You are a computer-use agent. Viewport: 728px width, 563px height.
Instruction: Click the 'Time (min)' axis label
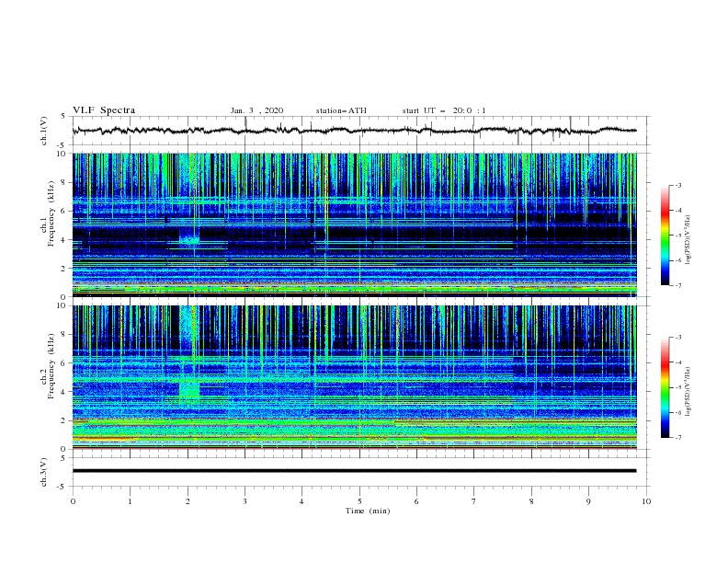(368, 511)
